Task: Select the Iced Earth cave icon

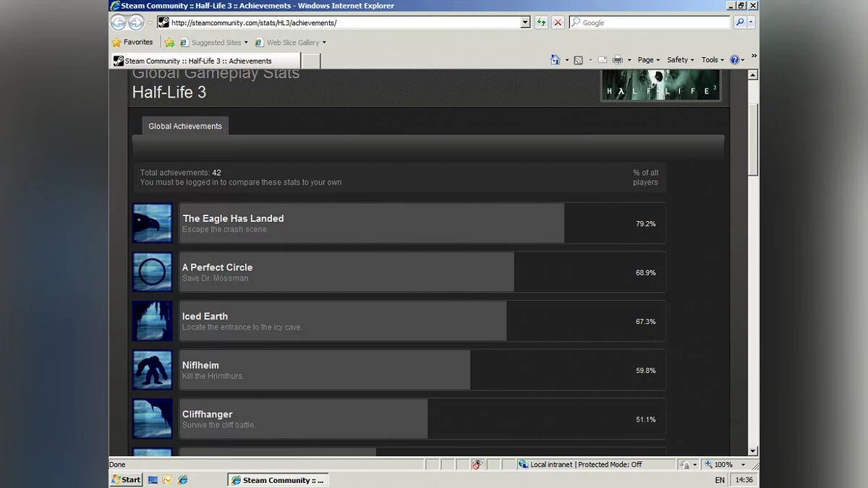Action: coord(153,321)
